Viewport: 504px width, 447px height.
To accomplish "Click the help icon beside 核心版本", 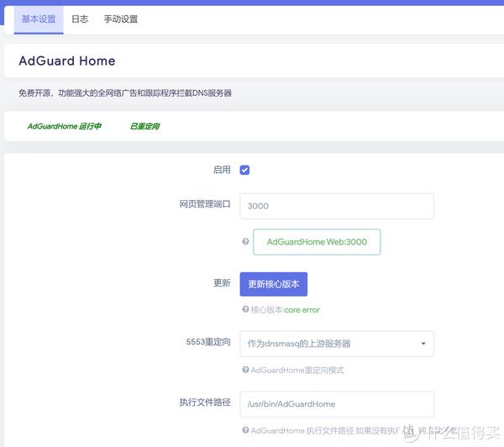I will tap(245, 309).
